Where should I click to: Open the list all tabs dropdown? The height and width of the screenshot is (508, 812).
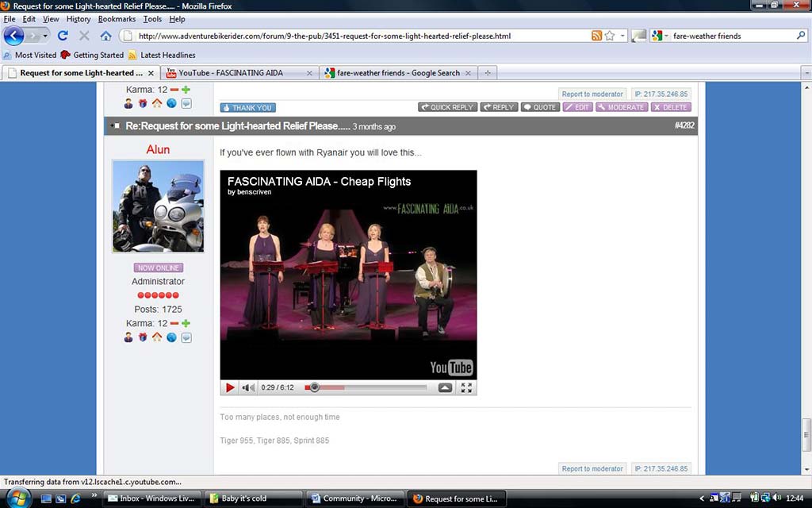pos(806,73)
